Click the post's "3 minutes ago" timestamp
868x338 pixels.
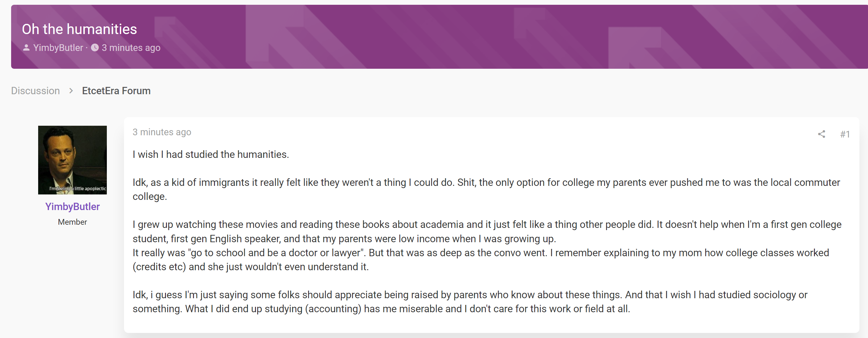tap(162, 132)
